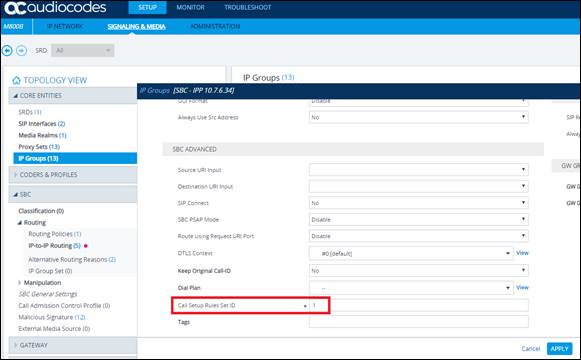
Task: Collapse the Routing tree node
Action: click(20, 223)
